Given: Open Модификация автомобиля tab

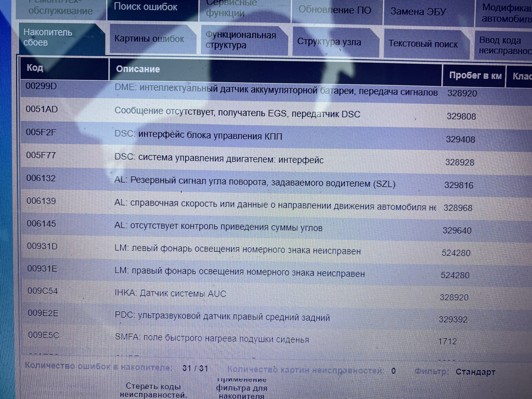Looking at the screenshot, I should (503, 13).
